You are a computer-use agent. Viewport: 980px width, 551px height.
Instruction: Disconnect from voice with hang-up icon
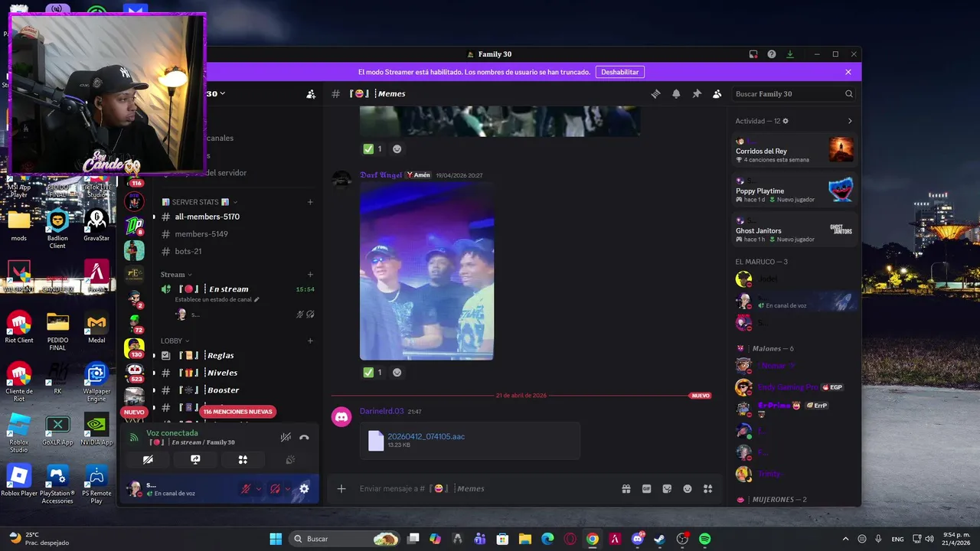coord(304,438)
